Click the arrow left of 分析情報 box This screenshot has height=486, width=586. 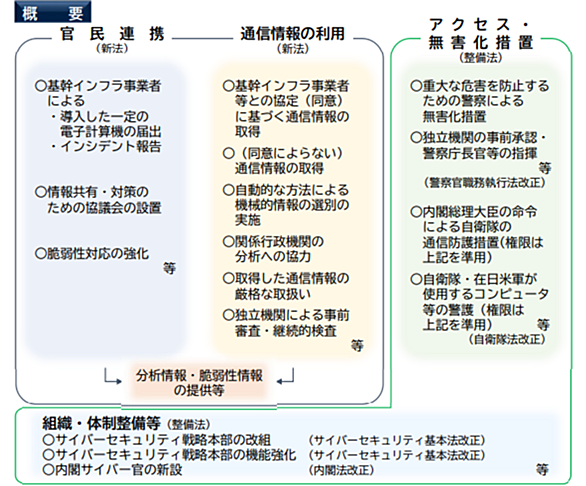point(113,376)
